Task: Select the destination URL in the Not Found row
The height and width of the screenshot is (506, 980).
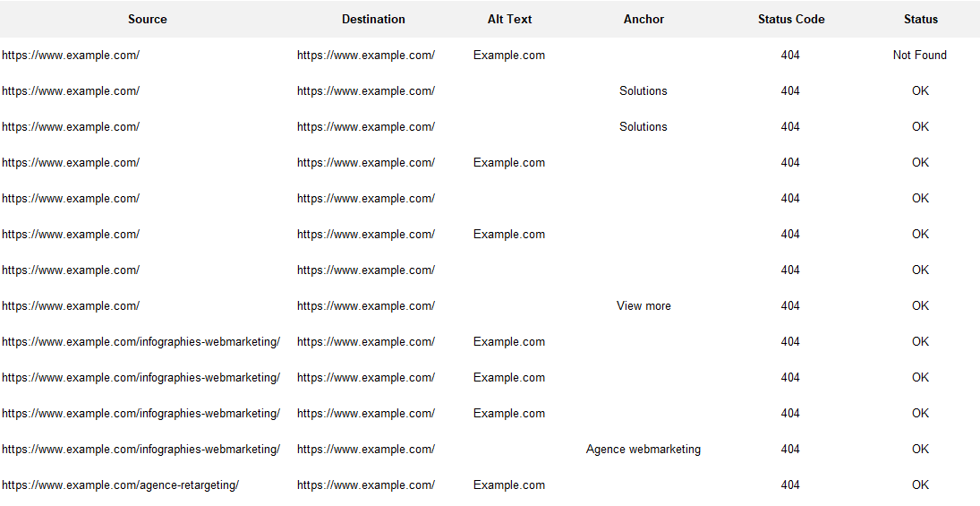Action: click(366, 55)
